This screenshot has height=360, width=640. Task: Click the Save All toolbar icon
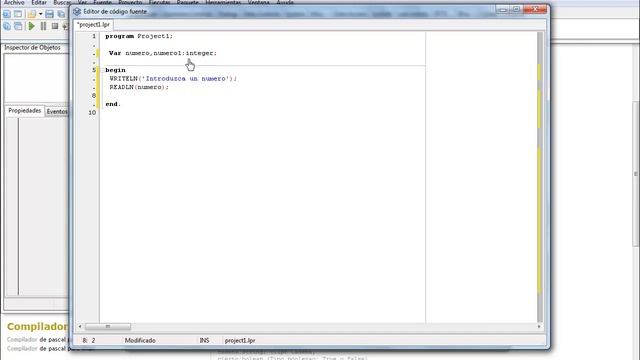[61, 14]
